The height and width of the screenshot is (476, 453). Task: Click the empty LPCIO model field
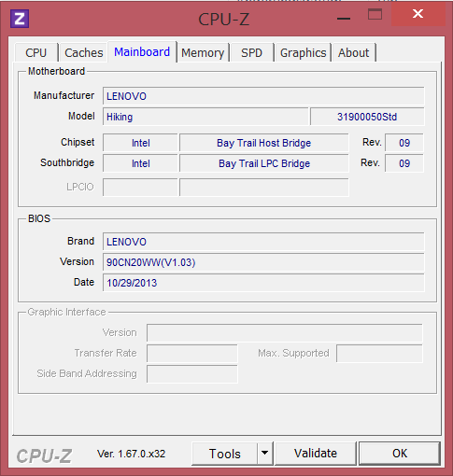point(264,188)
